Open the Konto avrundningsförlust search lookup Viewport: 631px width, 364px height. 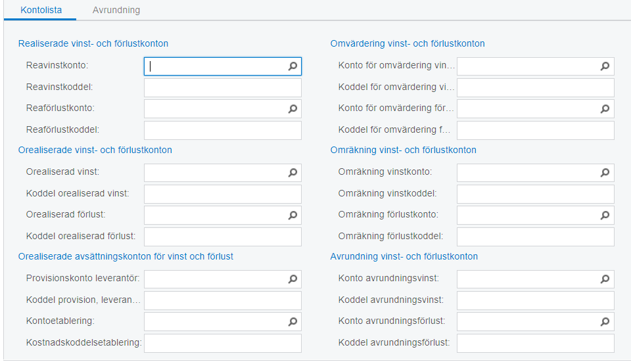605,322
